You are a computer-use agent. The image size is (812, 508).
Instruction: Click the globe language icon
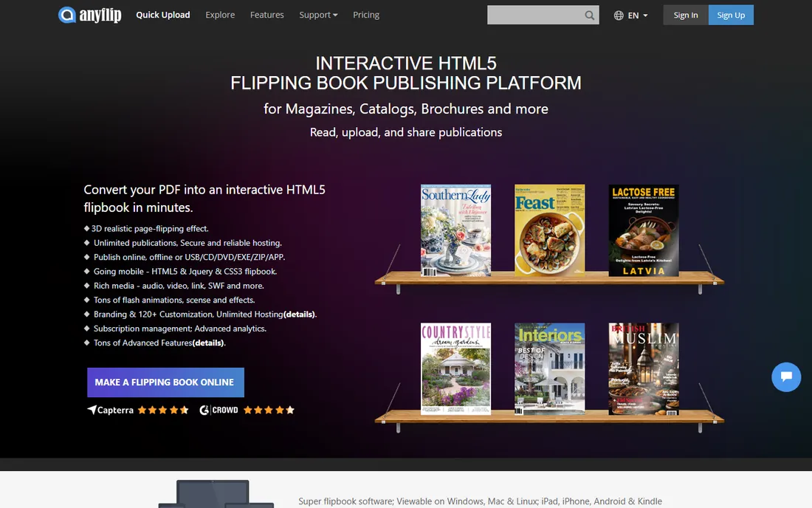(x=619, y=15)
